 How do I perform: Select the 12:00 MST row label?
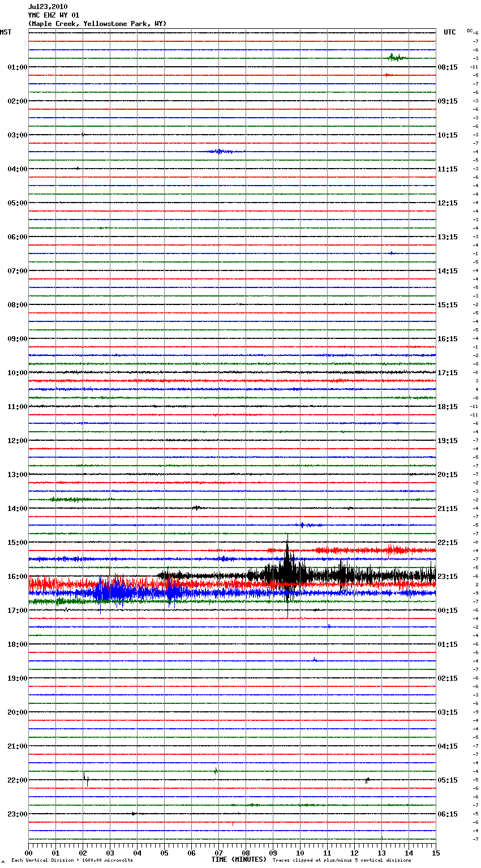pos(18,441)
